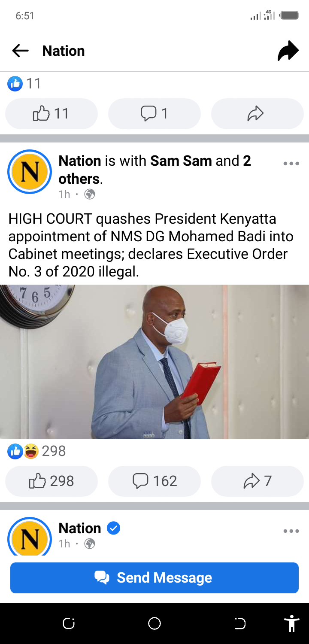The image size is (309, 644).
Task: Open Nation profile picture on High Court post
Action: click(x=30, y=172)
